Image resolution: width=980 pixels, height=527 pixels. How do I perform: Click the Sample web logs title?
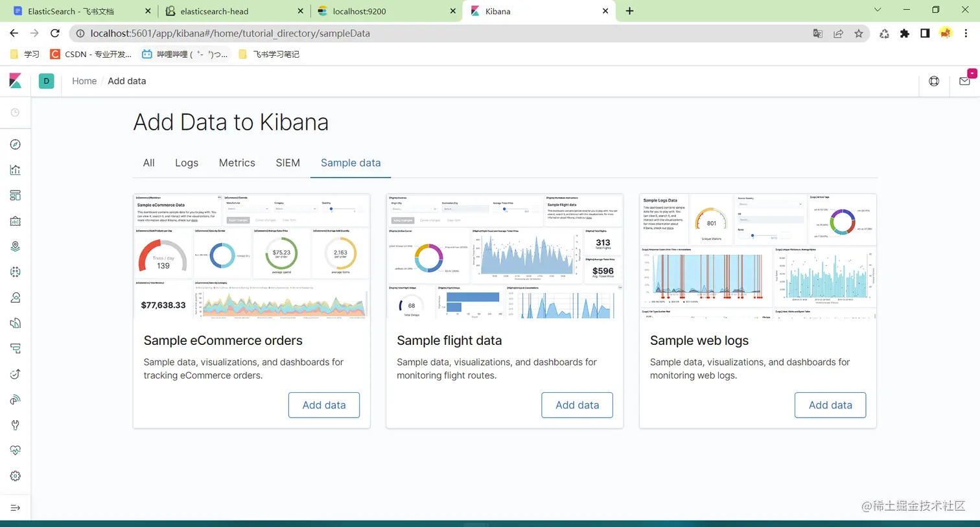point(699,340)
